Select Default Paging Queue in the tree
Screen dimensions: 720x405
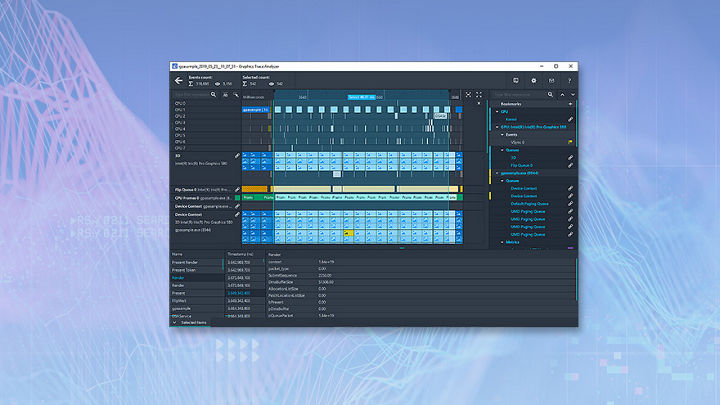(x=529, y=203)
